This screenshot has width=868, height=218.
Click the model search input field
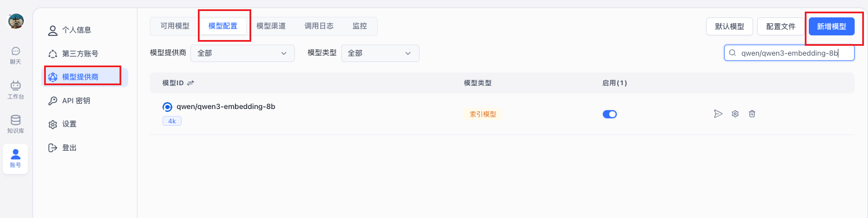[x=789, y=53]
